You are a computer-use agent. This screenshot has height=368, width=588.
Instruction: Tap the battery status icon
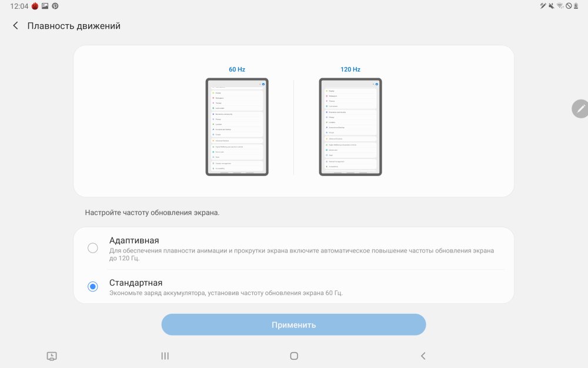pyautogui.click(x=577, y=6)
